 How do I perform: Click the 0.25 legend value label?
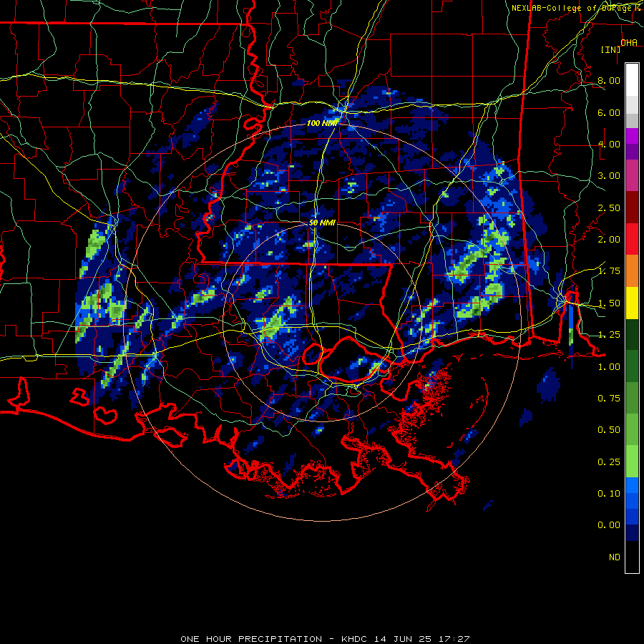click(x=609, y=462)
